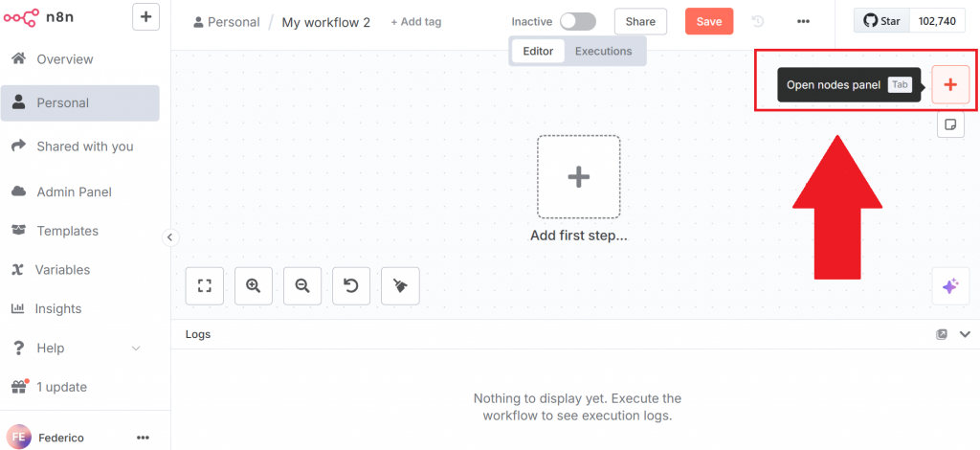This screenshot has width=980, height=450.
Task: Click the Add tag link
Action: [x=415, y=21]
